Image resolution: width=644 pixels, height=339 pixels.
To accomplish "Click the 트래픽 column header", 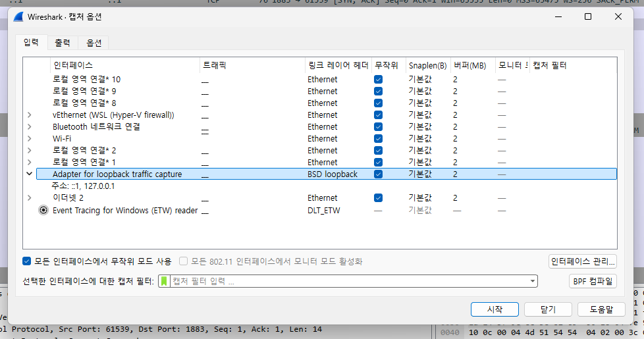I will coord(252,65).
